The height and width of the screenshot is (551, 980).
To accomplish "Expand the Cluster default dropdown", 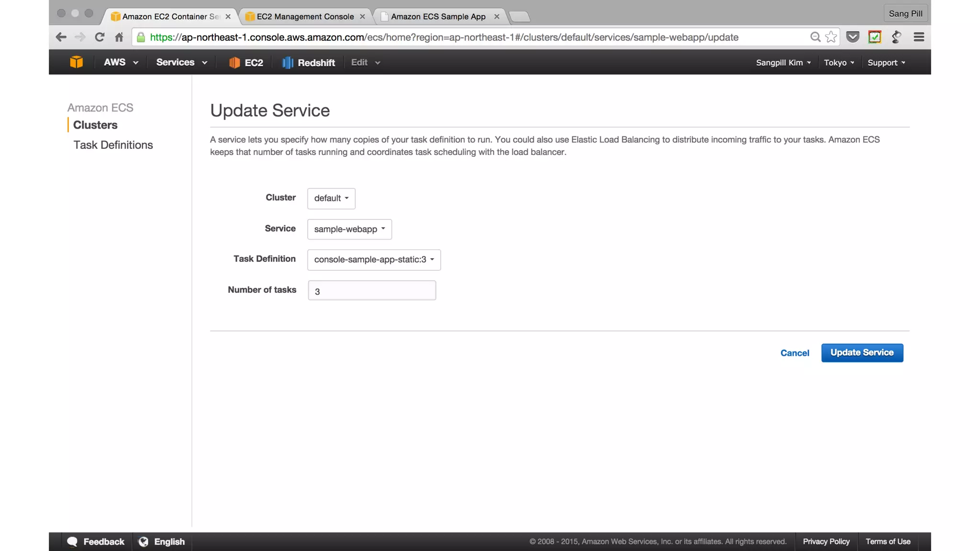I will click(x=331, y=198).
